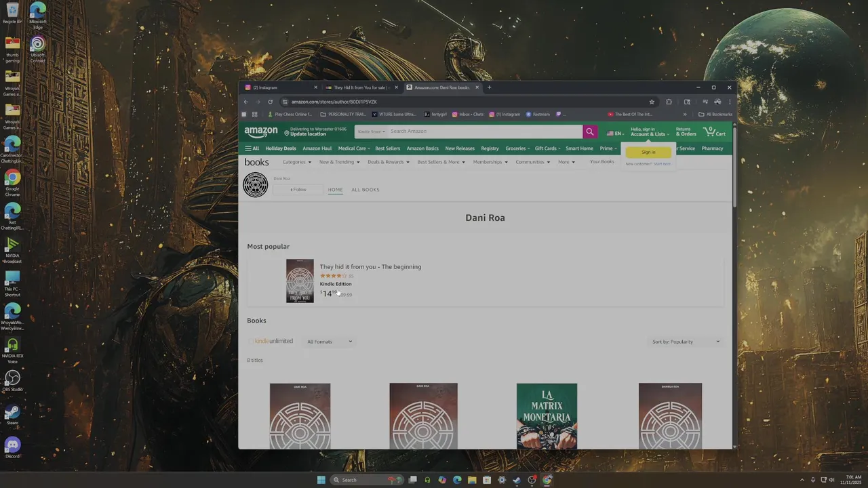This screenshot has height=488, width=868.
Task: Click the Search Amazon input field
Action: click(484, 131)
